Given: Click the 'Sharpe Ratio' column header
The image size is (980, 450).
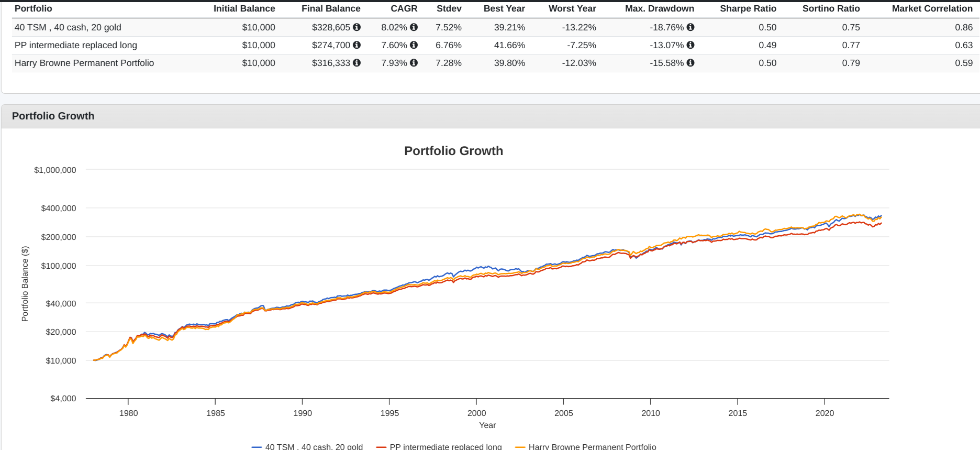Looking at the screenshot, I should 748,8.
